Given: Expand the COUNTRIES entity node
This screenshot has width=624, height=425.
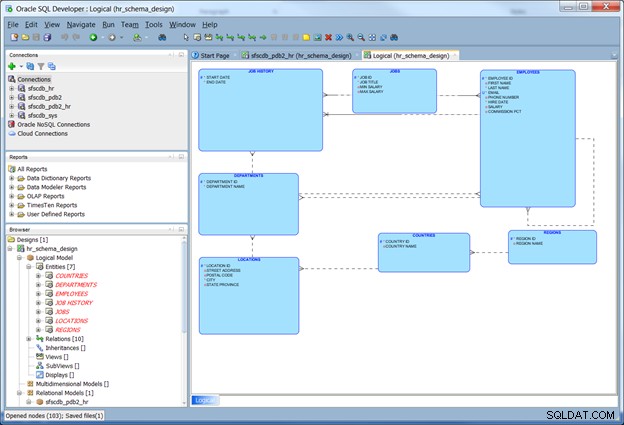Looking at the screenshot, I should click(38, 275).
